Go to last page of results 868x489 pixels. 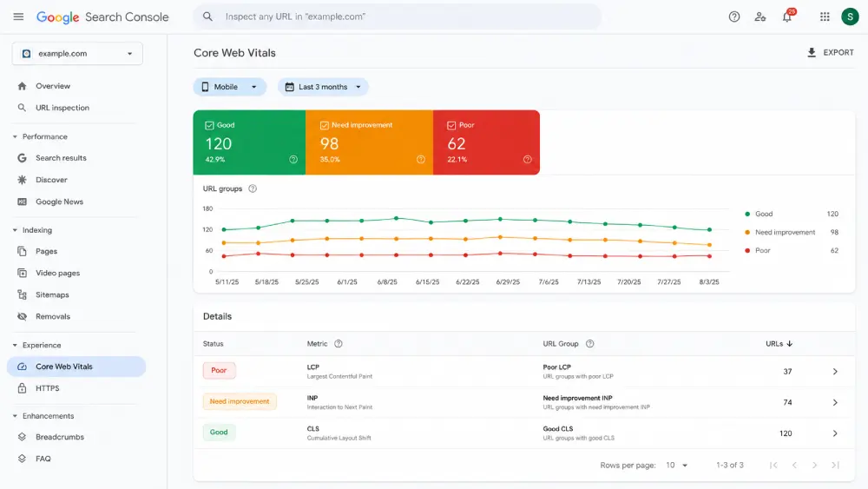(x=835, y=466)
